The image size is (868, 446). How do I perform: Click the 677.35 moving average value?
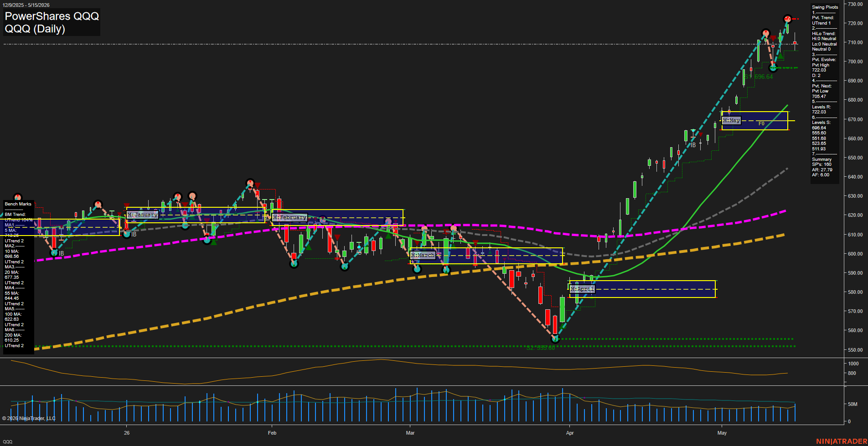12,277
